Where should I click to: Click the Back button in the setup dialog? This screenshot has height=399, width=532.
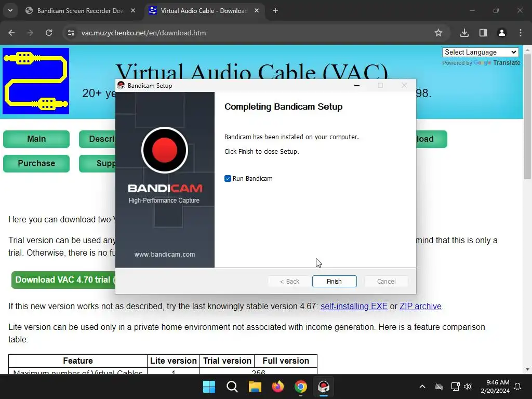[x=289, y=281]
